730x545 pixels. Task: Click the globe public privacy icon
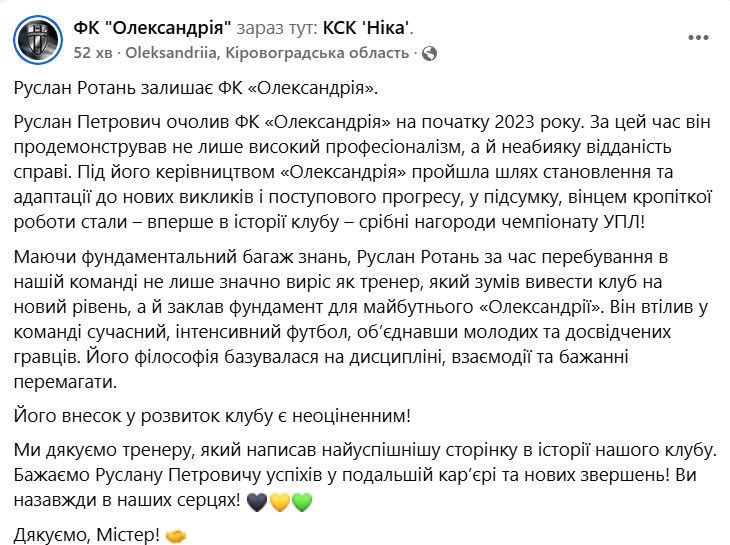429,52
